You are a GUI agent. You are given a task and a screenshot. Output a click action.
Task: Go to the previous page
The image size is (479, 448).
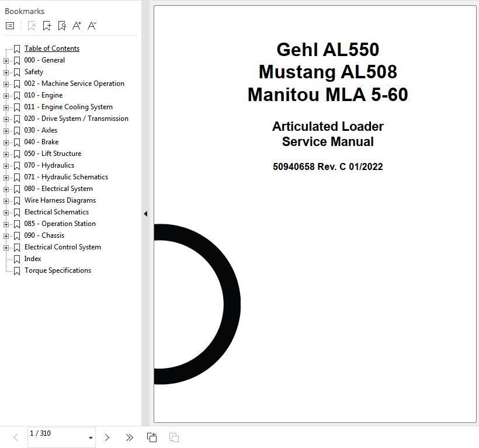click(16, 437)
